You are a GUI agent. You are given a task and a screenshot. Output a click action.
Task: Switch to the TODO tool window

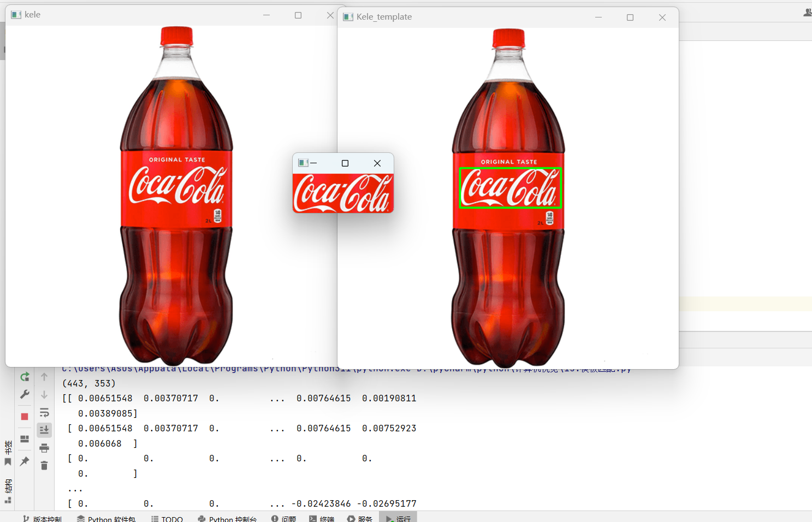[x=167, y=518]
